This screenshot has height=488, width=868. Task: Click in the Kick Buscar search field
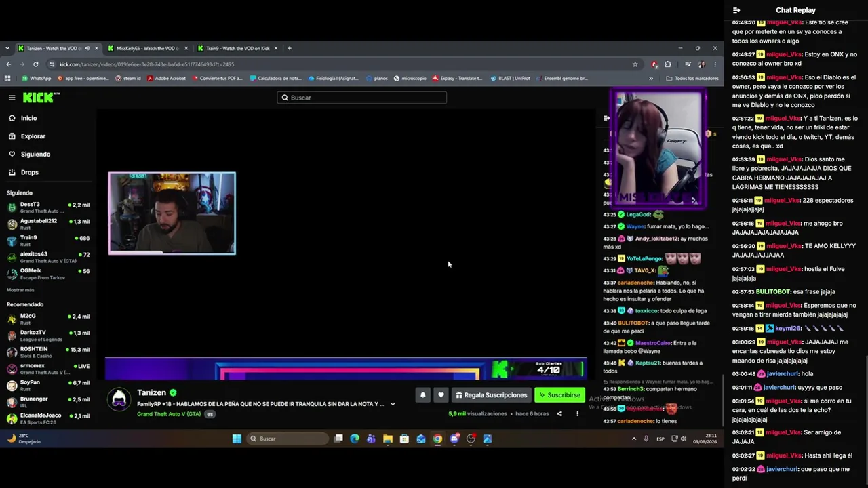pos(362,98)
